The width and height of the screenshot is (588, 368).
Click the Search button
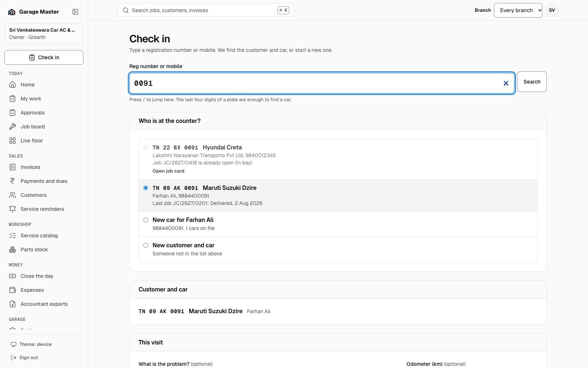click(x=532, y=82)
